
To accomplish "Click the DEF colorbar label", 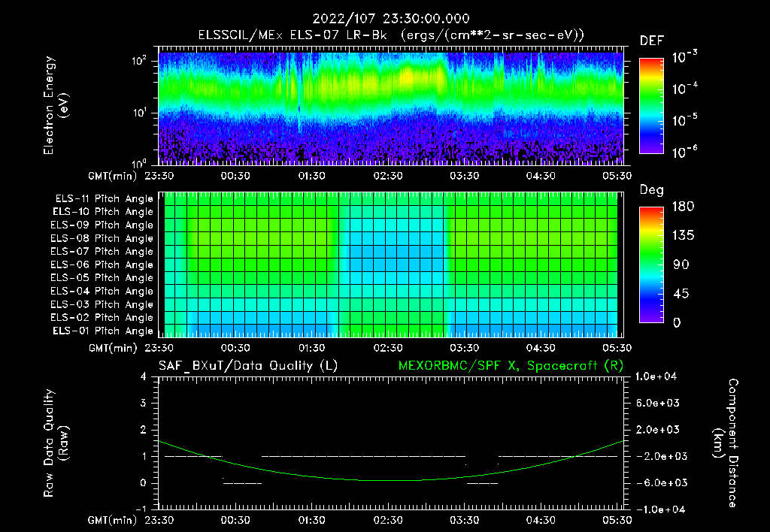I will click(652, 41).
